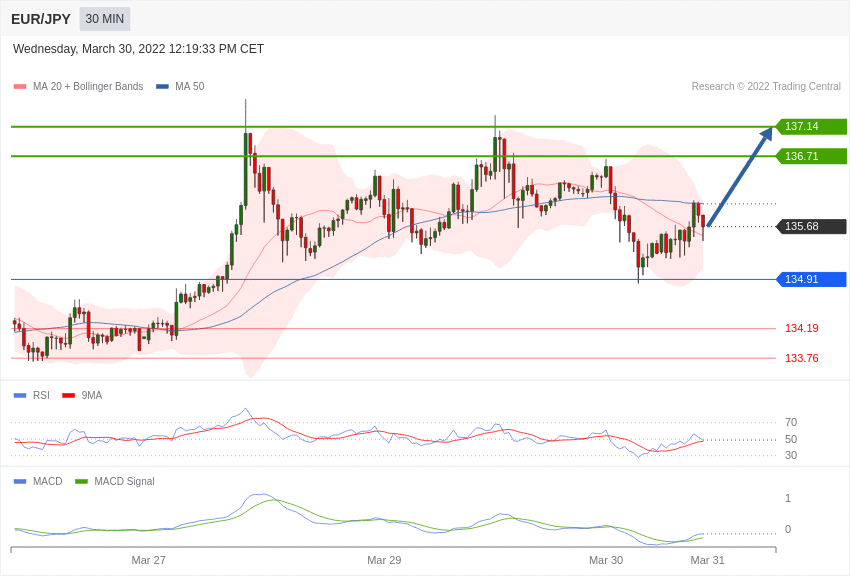Screen dimensions: 850x576
Task: Click the Mar 27 date axis label
Action: (149, 560)
